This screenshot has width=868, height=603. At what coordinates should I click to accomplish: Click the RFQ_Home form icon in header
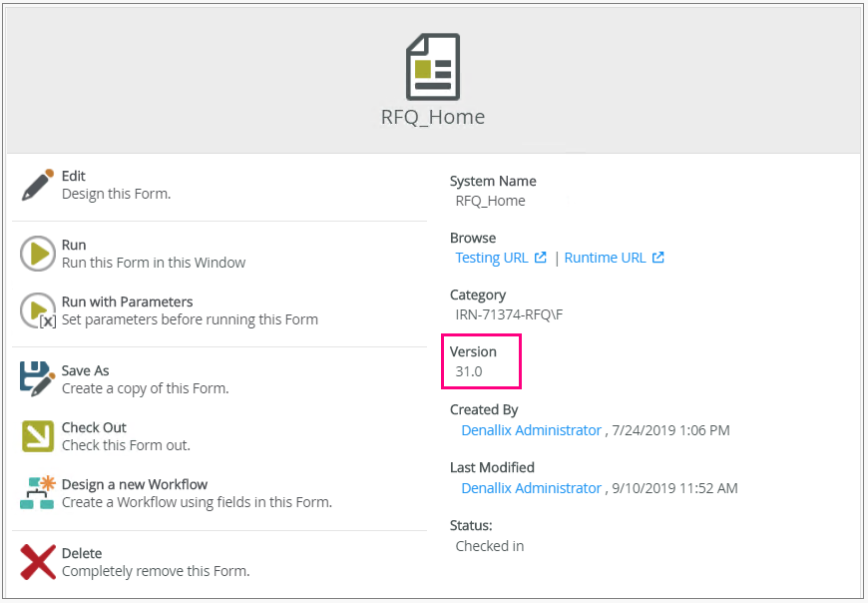point(433,65)
